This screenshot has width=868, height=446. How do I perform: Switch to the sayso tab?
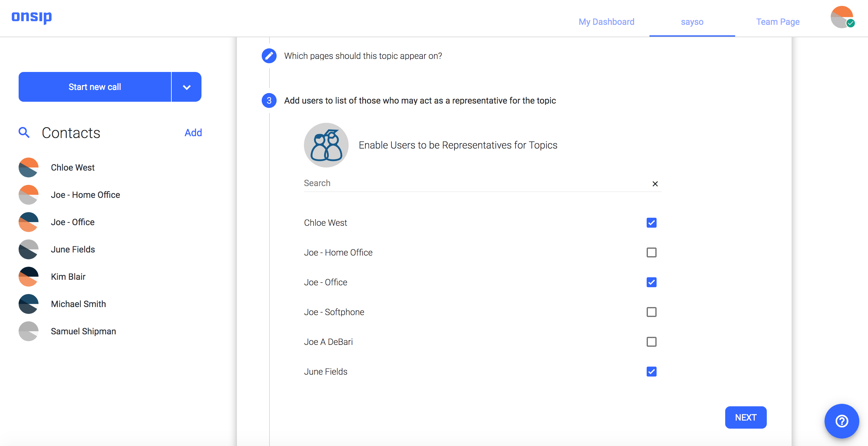pyautogui.click(x=692, y=22)
